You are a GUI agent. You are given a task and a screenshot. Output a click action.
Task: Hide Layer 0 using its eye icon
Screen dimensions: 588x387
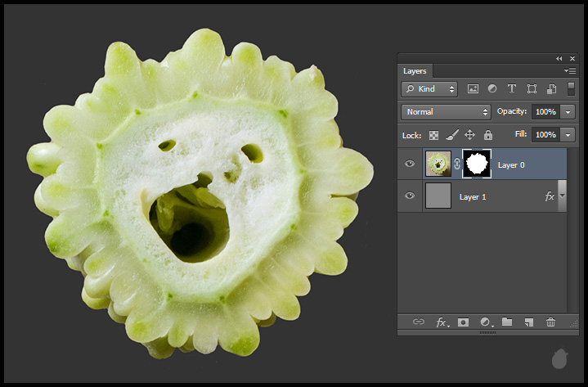410,164
